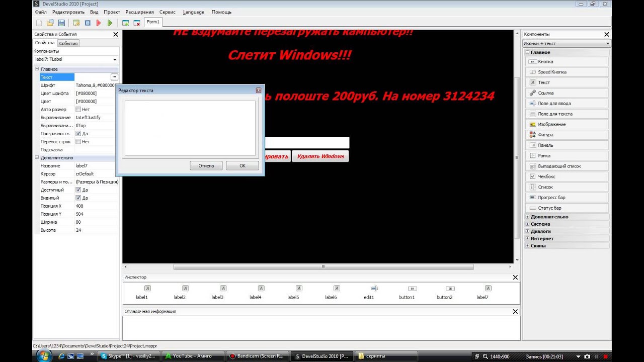Select edit1 icon in Inspector
Image resolution: width=644 pixels, height=362 pixels.
pyautogui.click(x=374, y=288)
